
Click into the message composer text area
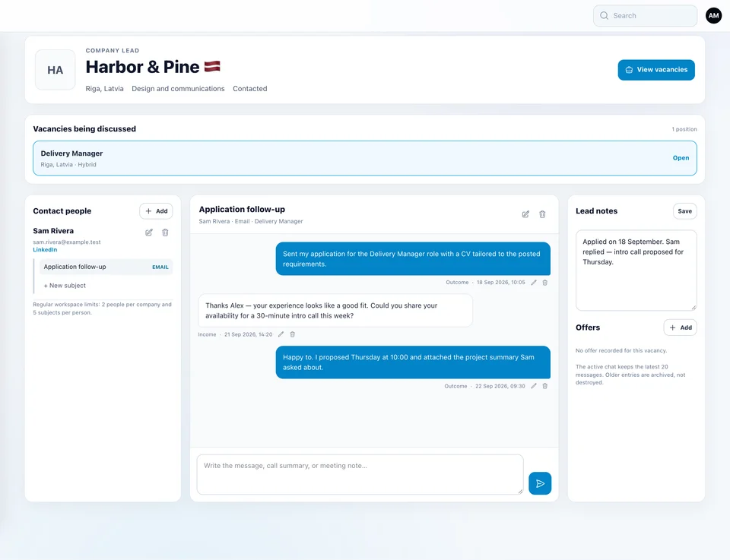360,474
